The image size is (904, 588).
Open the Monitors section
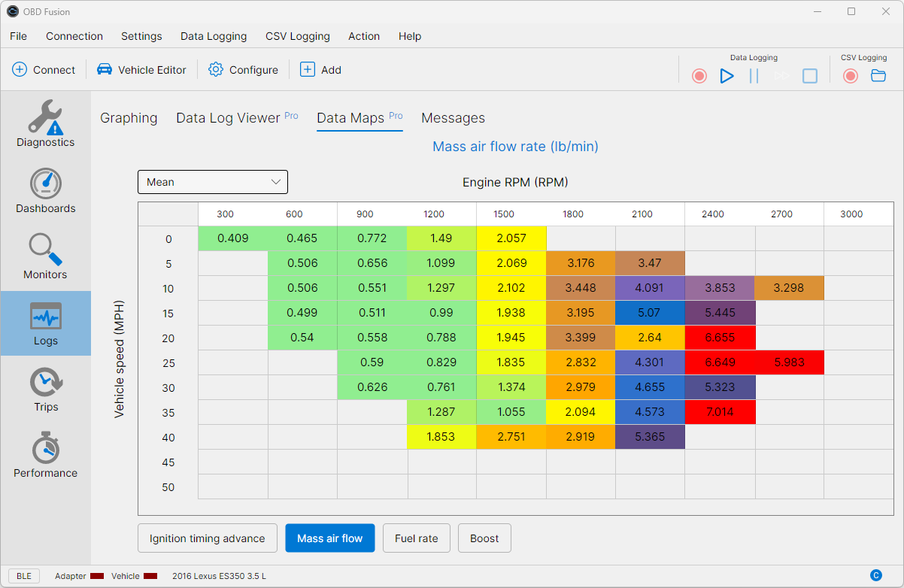click(45, 256)
